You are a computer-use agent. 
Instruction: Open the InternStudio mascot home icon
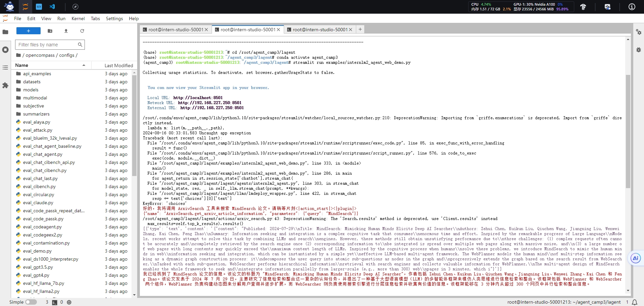tap(10, 7)
